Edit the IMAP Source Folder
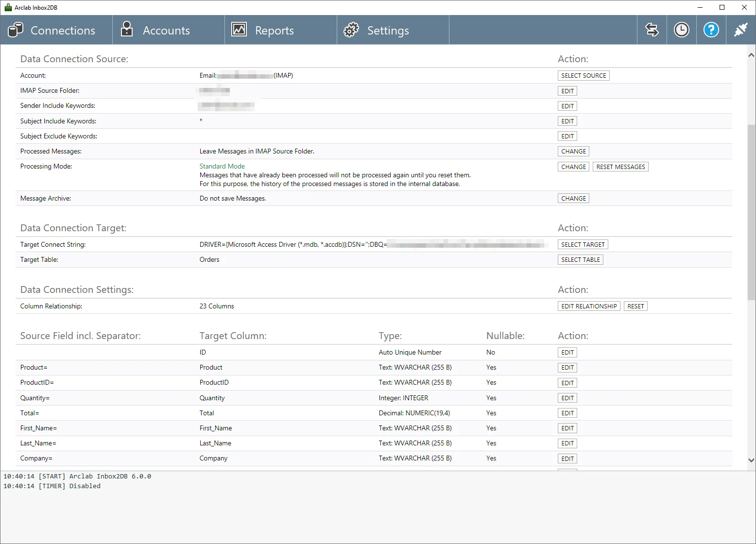756x544 pixels. coord(567,91)
